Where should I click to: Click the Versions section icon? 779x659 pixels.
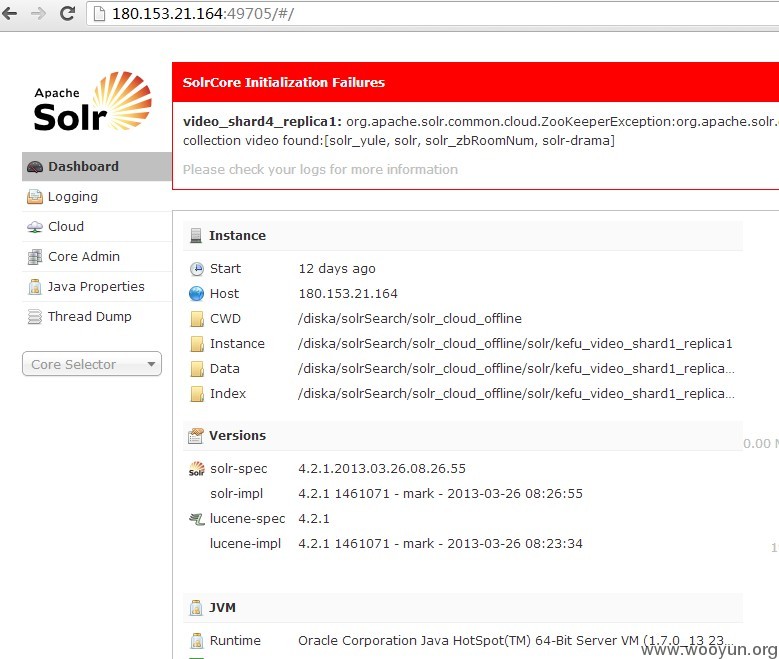[196, 435]
